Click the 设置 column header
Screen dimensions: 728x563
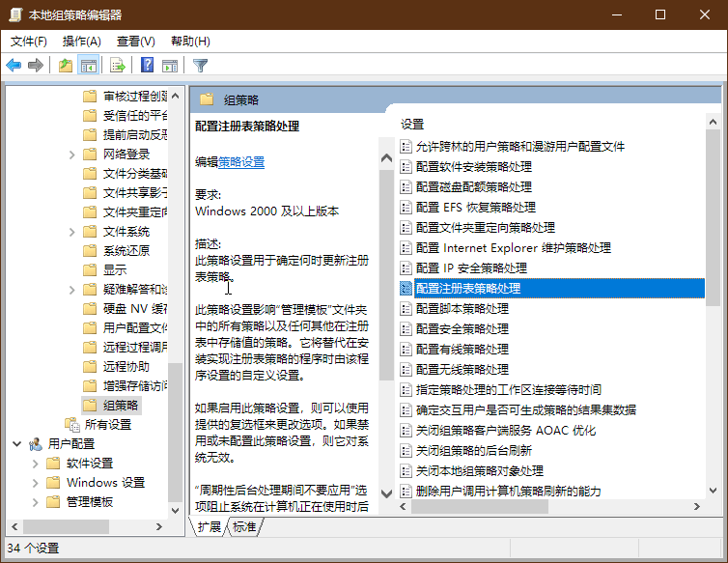point(413,125)
